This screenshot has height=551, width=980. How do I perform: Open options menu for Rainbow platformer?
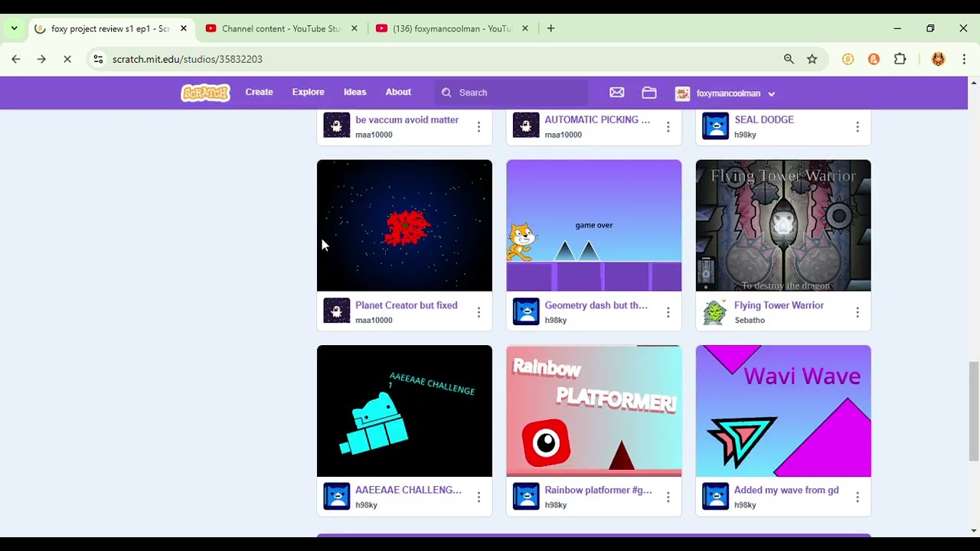[668, 497]
